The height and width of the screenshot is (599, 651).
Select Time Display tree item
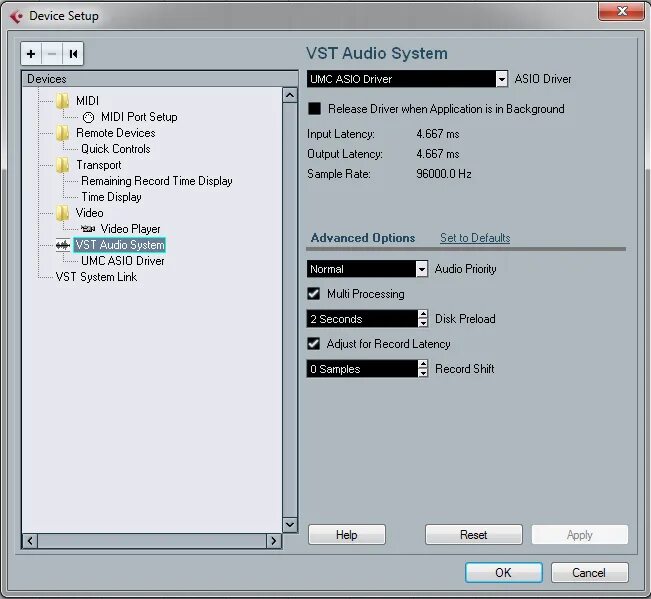coord(111,197)
